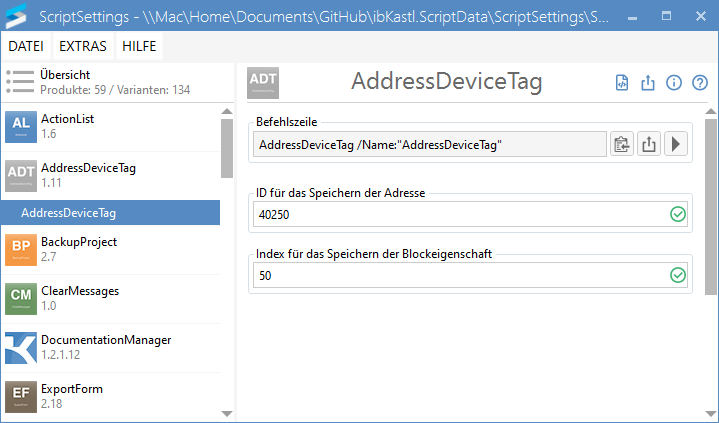Copy command line to clipboard
This screenshot has height=423, width=719.
pos(622,145)
